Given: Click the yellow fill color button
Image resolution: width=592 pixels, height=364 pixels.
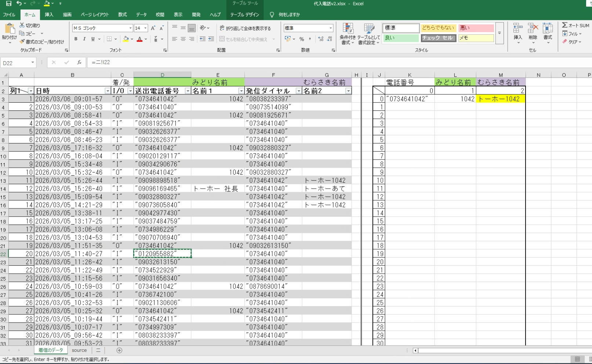Looking at the screenshot, I should click(x=126, y=39).
